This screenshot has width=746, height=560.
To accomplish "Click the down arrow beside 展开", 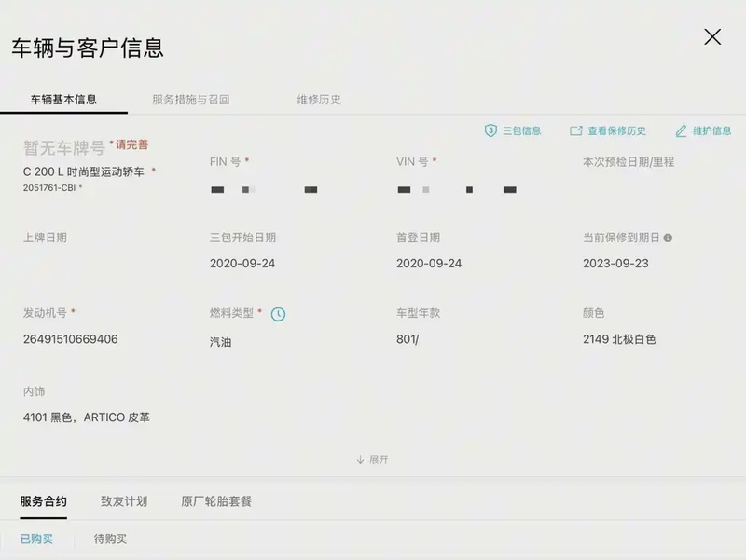I will (360, 459).
